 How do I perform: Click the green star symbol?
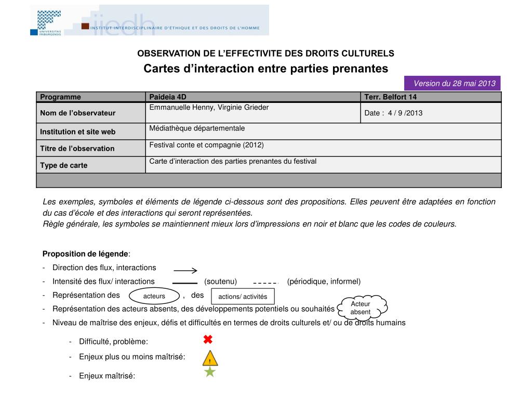click(209, 372)
